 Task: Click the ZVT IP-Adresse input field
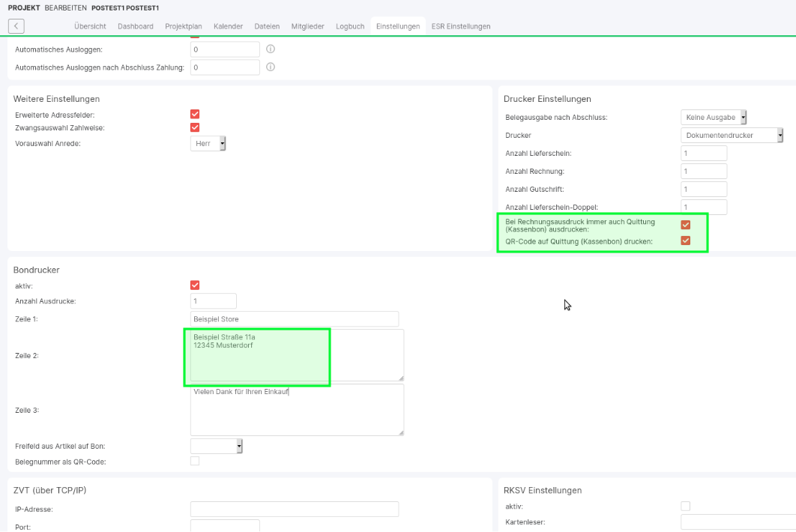point(295,510)
